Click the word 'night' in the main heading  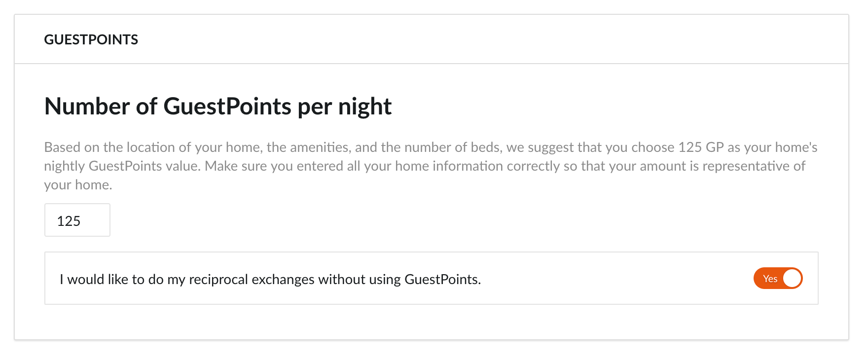364,106
